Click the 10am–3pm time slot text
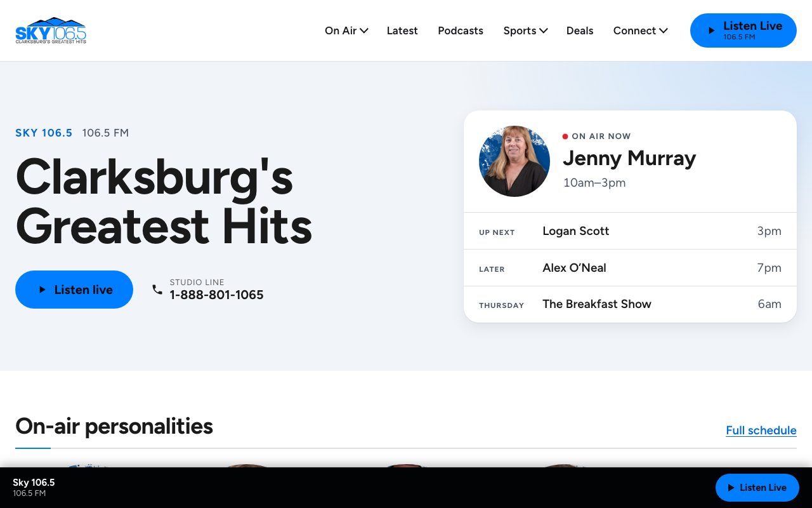 [x=594, y=183]
